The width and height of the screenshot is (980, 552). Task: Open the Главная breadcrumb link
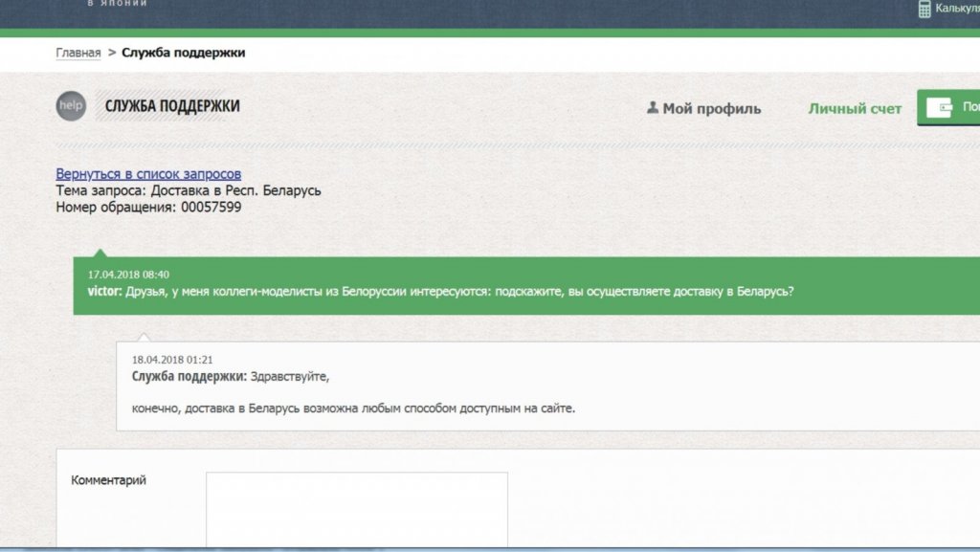(78, 53)
